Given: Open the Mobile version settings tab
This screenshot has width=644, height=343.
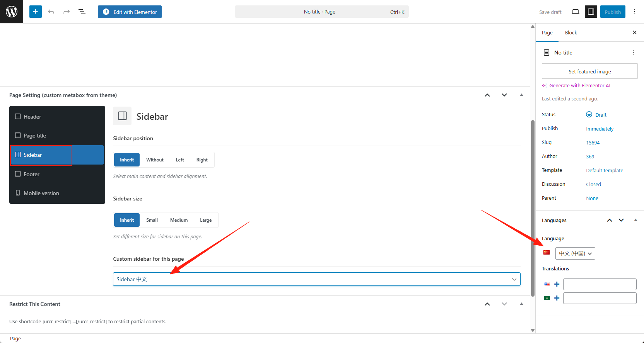Looking at the screenshot, I should tap(57, 193).
